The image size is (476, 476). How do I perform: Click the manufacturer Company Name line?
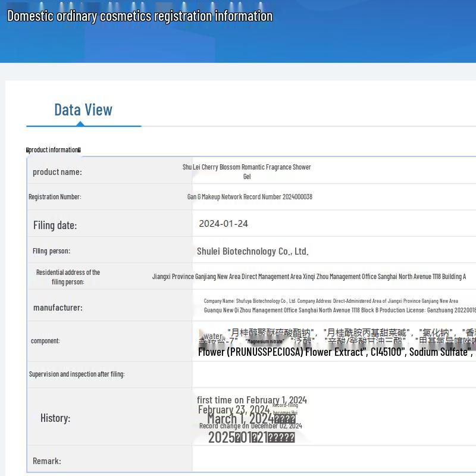pyautogui.click(x=330, y=301)
